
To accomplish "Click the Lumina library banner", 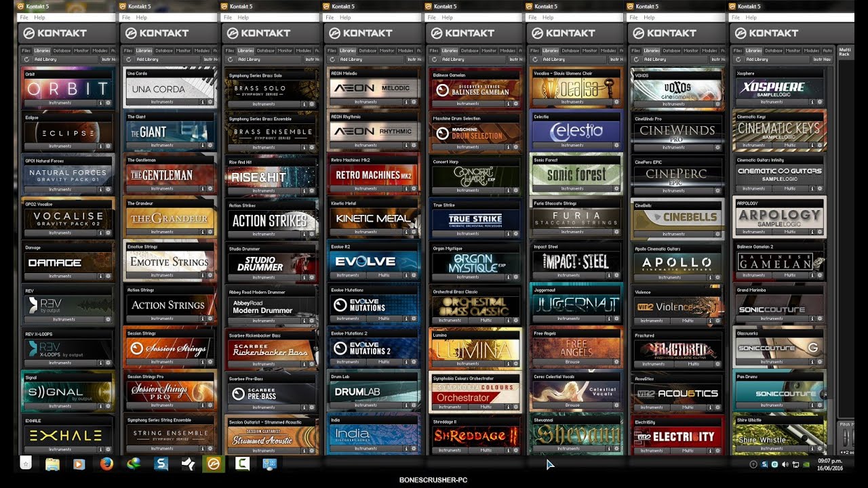I will click(475, 350).
